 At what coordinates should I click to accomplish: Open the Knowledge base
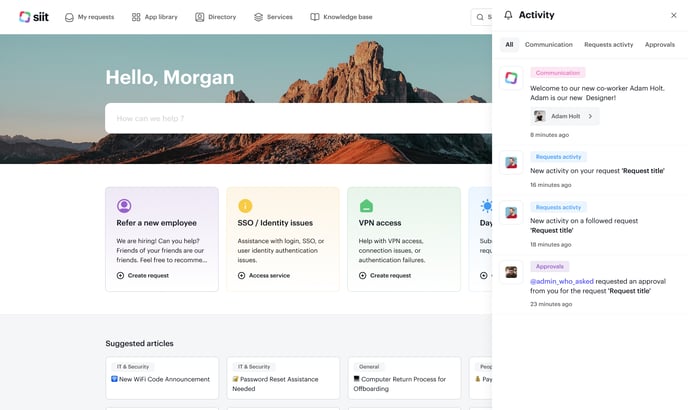[341, 17]
